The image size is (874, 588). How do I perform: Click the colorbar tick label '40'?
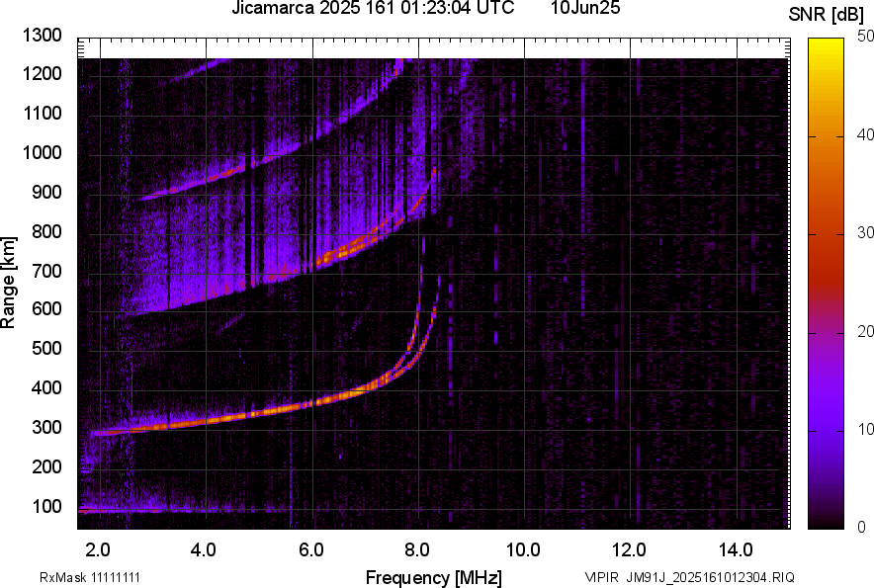click(x=866, y=134)
